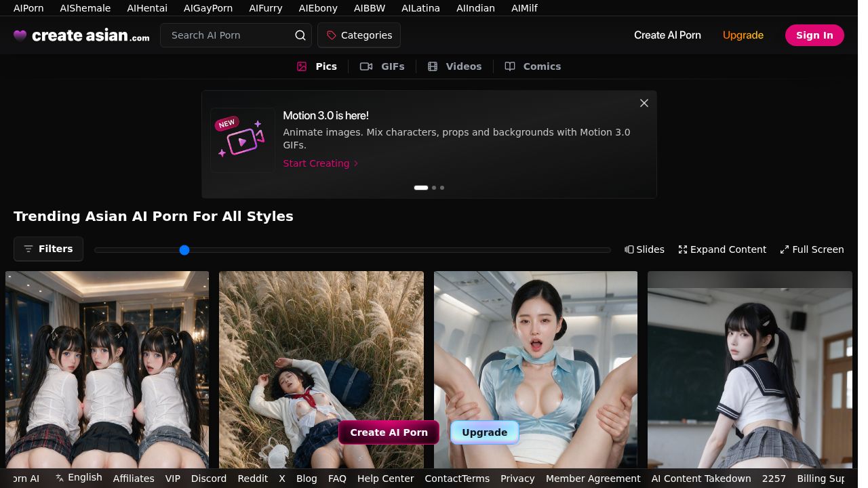Select the second banner carousel dot
Viewport: 868px width, 488px height.
[434, 188]
